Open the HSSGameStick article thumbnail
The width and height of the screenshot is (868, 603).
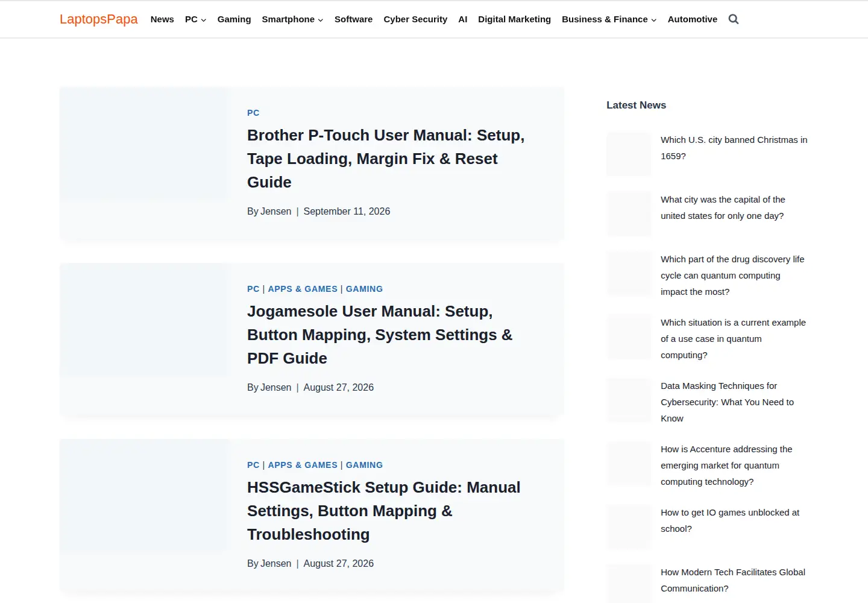click(x=145, y=496)
